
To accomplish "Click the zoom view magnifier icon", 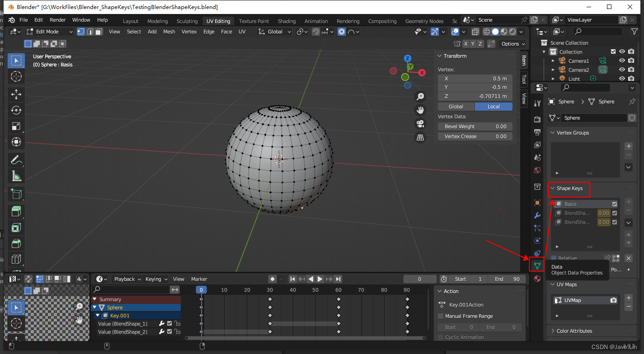I will pos(420,96).
